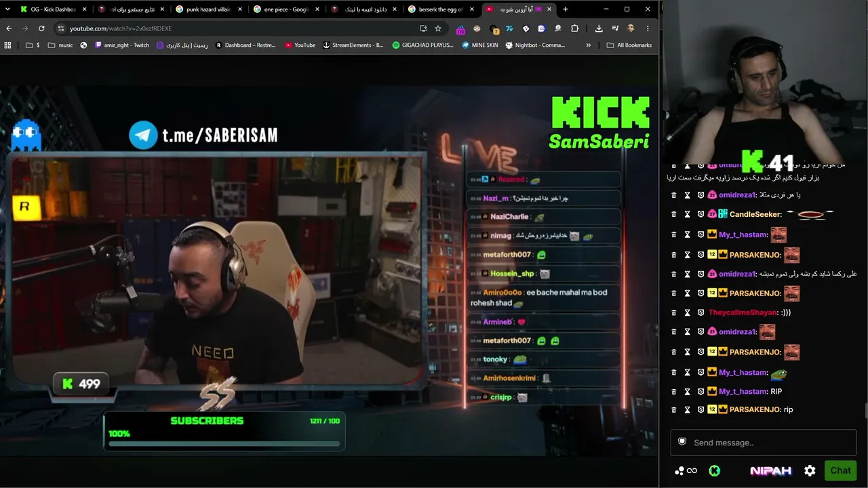Timeout user on the PARSAKENJO 'rip' message
This screenshot has width=868, height=488.
(687, 410)
